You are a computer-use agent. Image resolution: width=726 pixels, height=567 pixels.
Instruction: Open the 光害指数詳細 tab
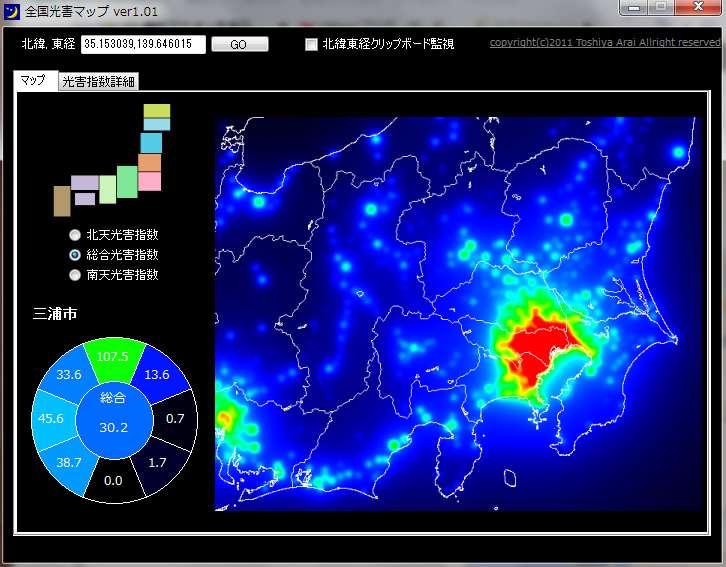point(98,82)
